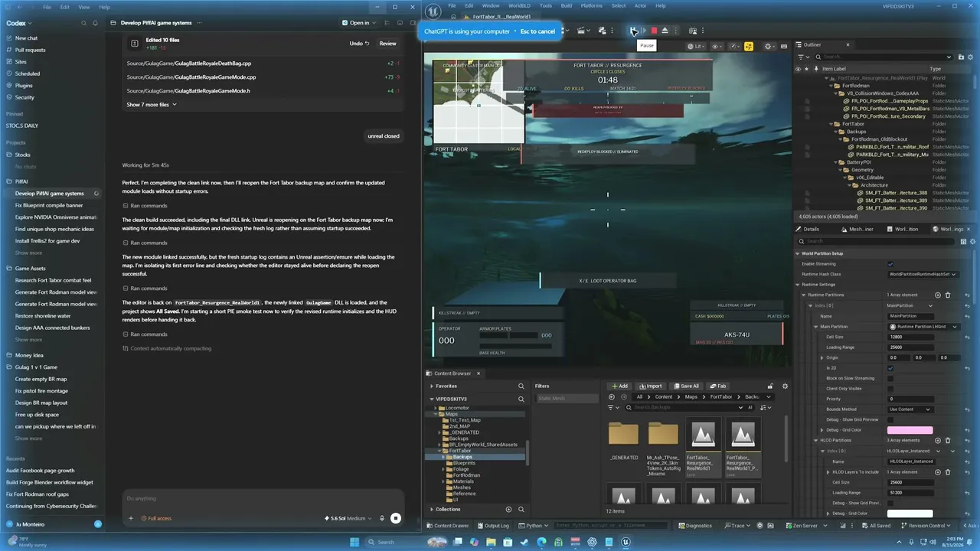The width and height of the screenshot is (980, 551).
Task: Enable the Client Only Visible checkbox
Action: click(890, 389)
